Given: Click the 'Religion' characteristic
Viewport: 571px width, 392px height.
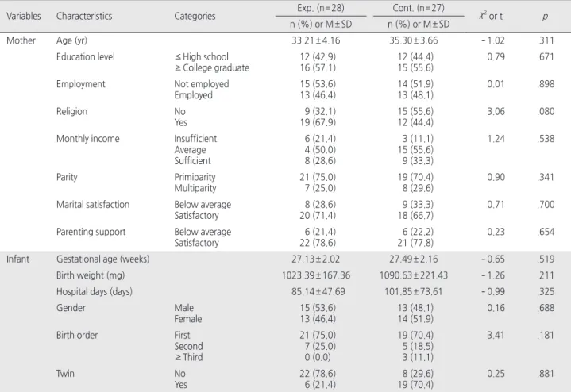Looking at the screenshot, I should point(71,112).
